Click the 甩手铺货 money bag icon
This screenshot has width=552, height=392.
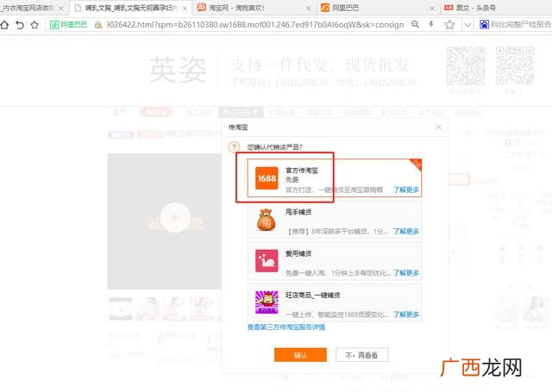point(267,220)
